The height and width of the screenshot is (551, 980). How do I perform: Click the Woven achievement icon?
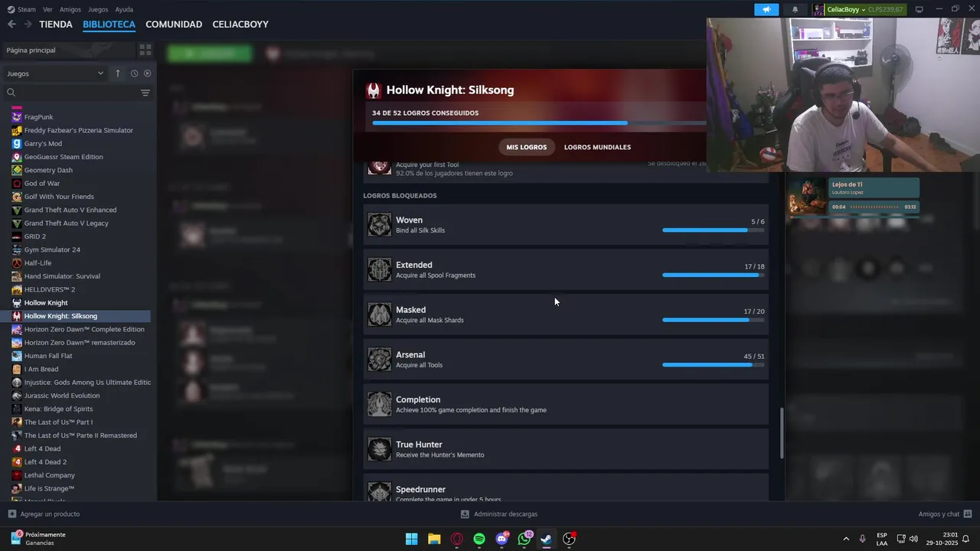click(379, 225)
